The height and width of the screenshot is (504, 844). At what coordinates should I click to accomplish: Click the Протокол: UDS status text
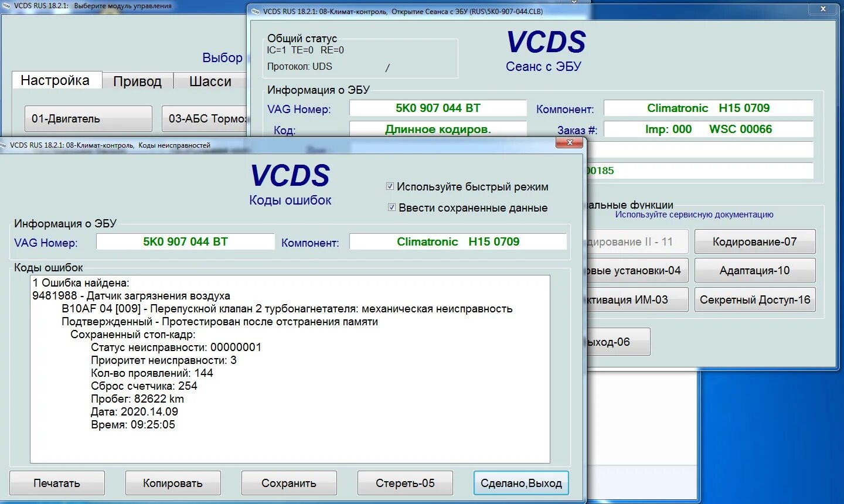coord(300,66)
